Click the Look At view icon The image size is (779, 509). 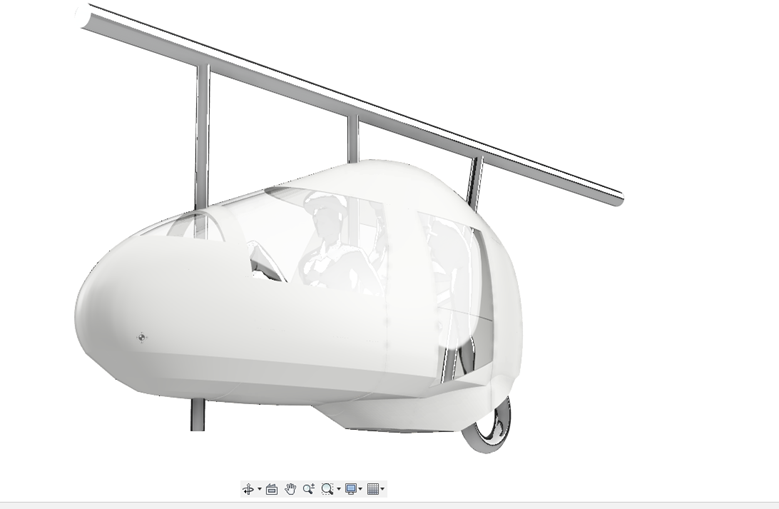[272, 489]
